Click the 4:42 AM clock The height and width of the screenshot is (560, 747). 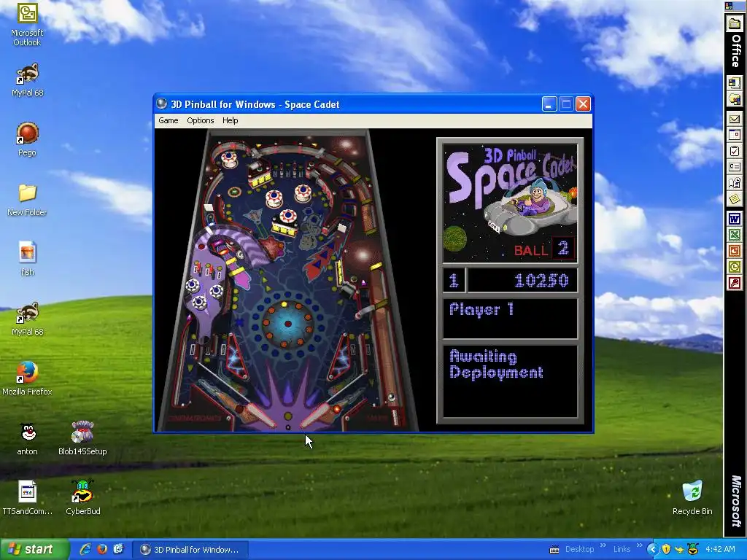pos(720,550)
